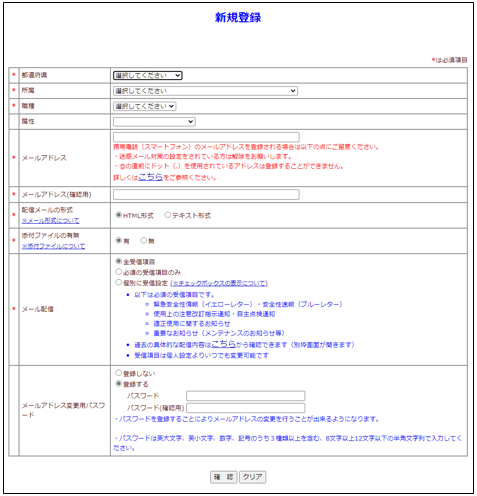Click the 添付ファイルの有無 label
The width and height of the screenshot is (477, 496).
(51, 235)
